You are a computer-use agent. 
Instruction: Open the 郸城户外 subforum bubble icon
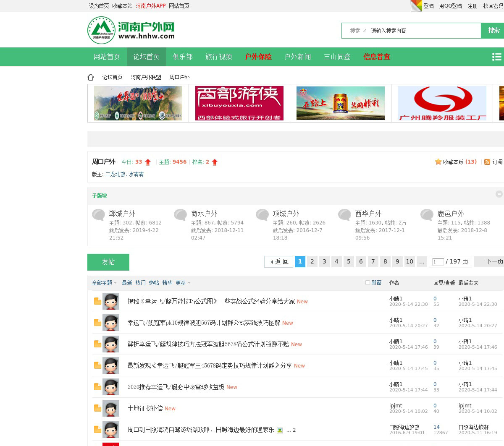(99, 215)
